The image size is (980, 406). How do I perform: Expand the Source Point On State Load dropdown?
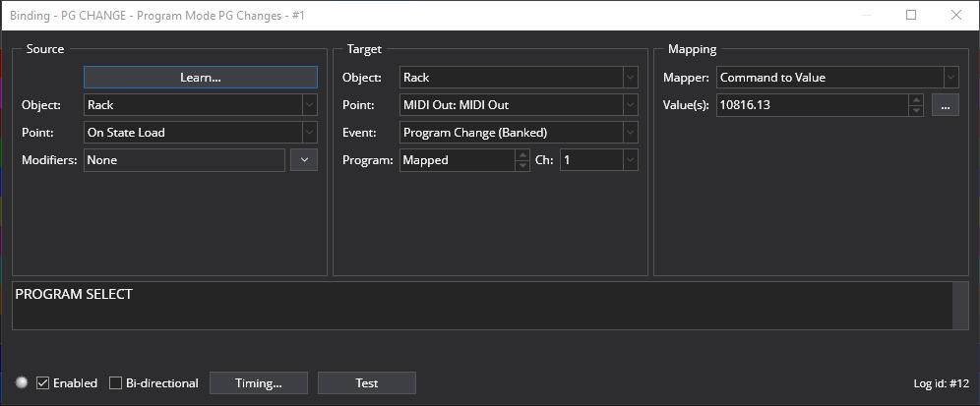[201, 133]
